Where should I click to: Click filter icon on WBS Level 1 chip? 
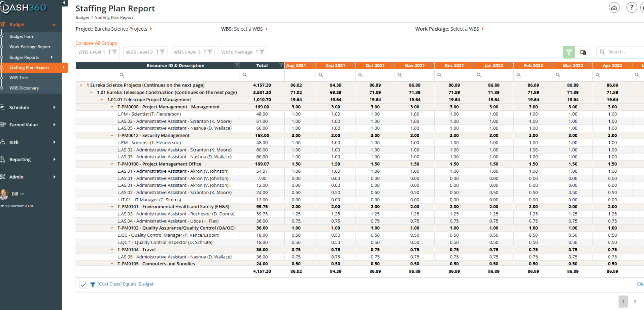point(115,52)
